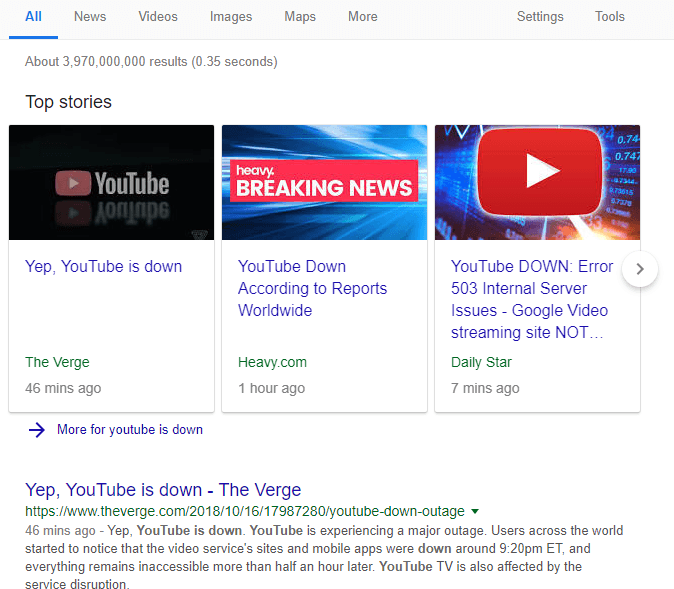Open 'Yep, YouTube is down - The Verge' result

[163, 490]
